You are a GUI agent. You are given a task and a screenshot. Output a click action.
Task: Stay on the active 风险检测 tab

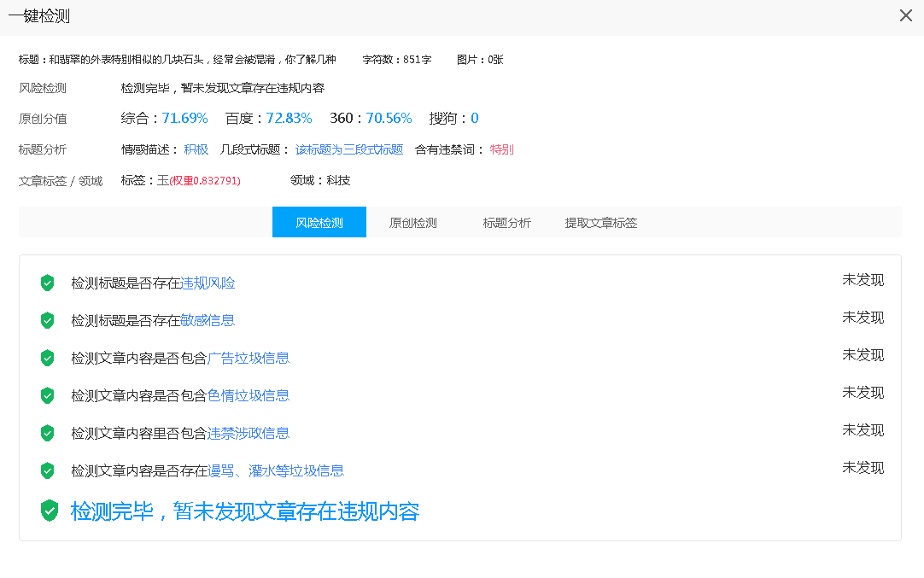click(x=319, y=221)
